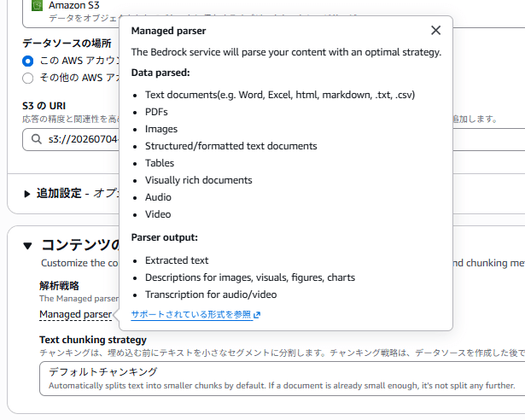Screen dimensions: 525x420
Task: Click Descriptions for images, visuals, figures, charts
Action: [250, 277]
